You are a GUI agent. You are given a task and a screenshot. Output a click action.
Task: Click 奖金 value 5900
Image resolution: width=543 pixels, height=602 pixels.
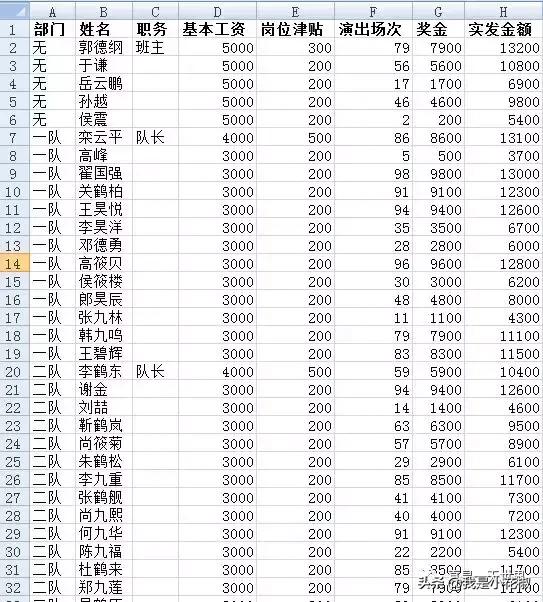[x=439, y=372]
